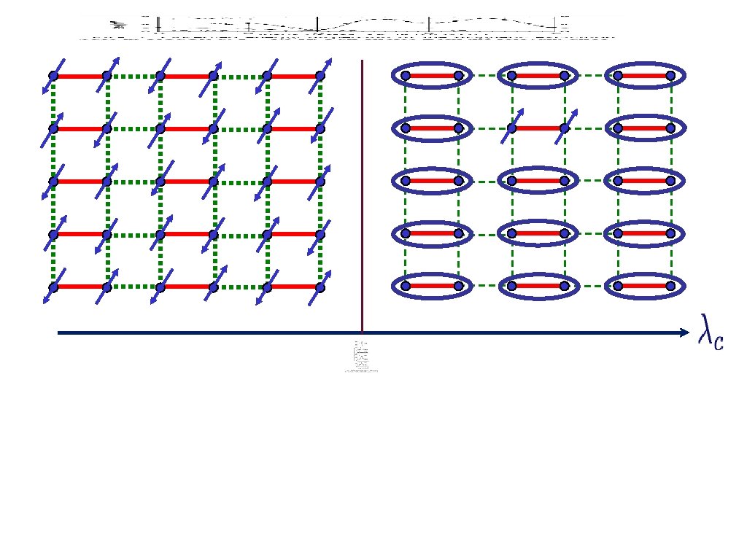Click the λc axis label
Image resolution: width=747 pixels, height=560 pixels.
711,332
